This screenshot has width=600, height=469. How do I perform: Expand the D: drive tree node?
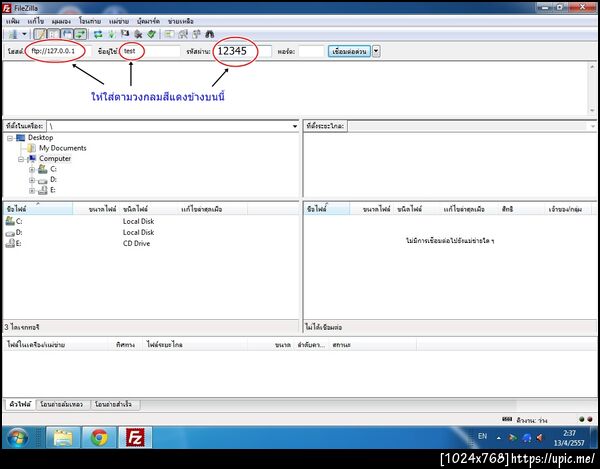(x=32, y=180)
